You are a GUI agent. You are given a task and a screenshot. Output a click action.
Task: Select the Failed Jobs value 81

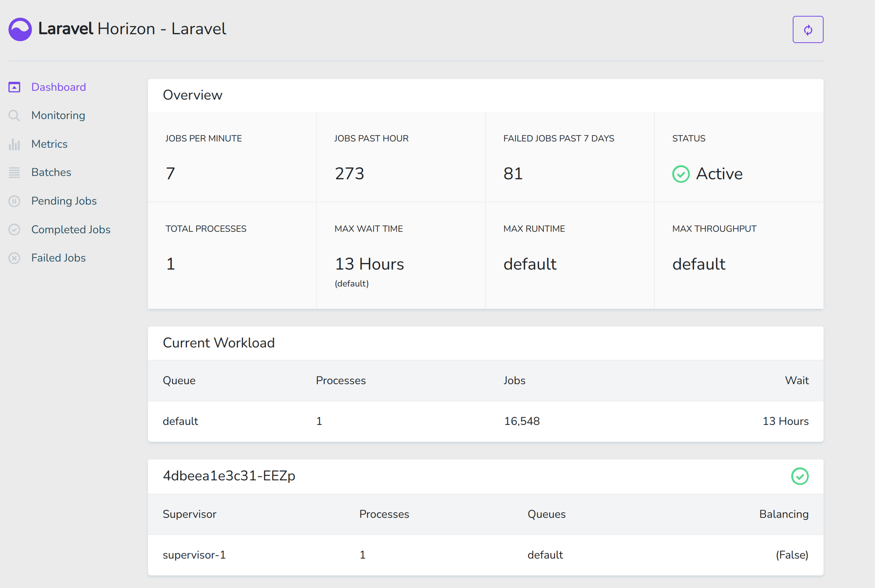coord(513,174)
